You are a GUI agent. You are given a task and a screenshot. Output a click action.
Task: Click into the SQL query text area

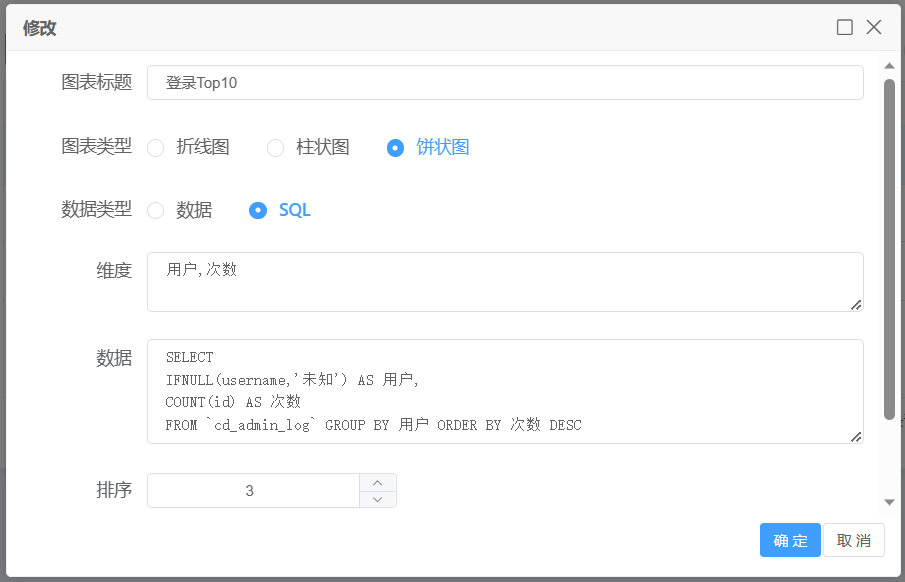[x=505, y=391]
